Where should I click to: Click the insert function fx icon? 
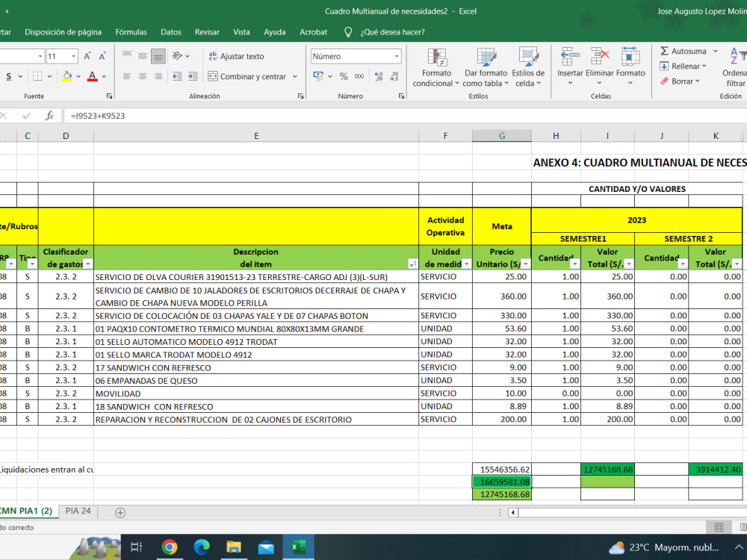[x=49, y=115]
